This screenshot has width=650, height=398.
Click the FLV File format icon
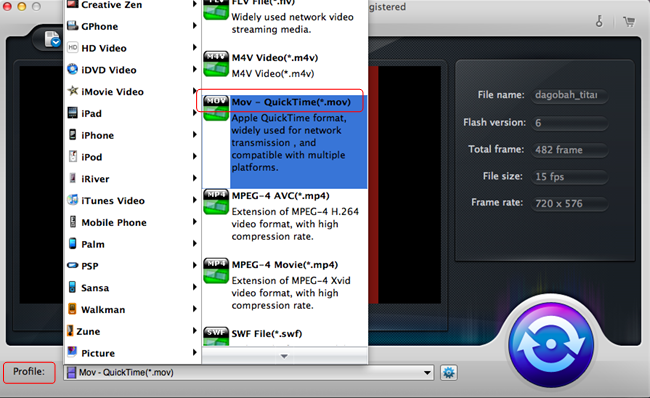coord(216,10)
